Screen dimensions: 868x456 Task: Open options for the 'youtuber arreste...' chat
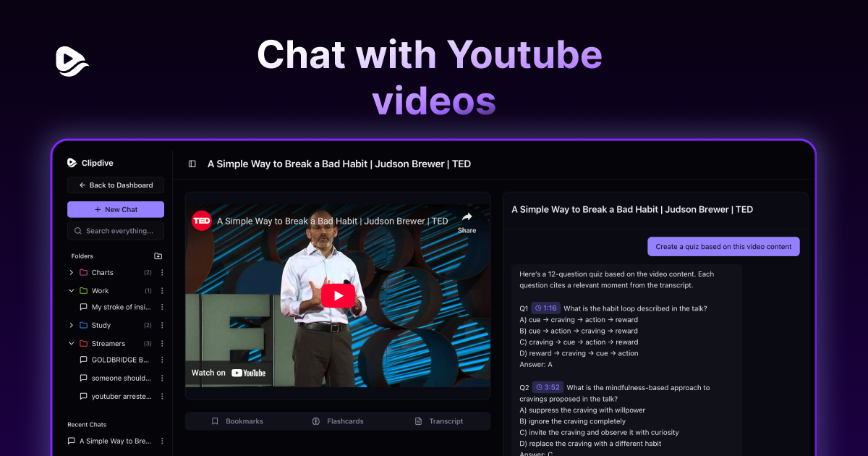(162, 397)
